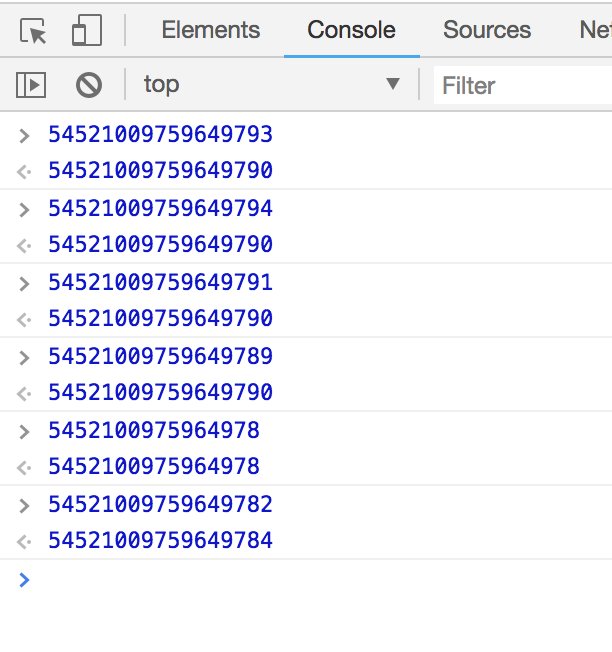Click the console input 545210097596​4978
The width and height of the screenshot is (612, 652).
pos(154,430)
